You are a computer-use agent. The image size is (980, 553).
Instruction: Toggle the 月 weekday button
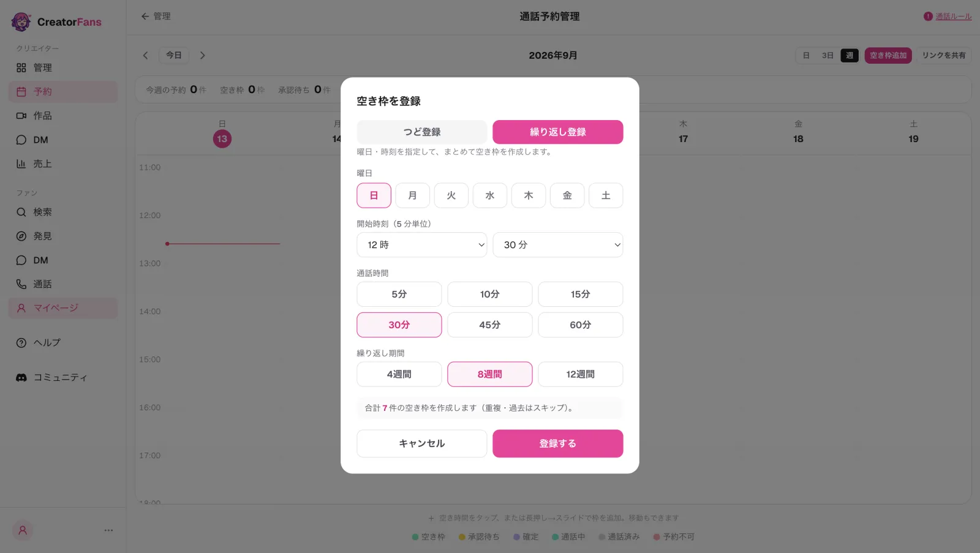tap(413, 195)
